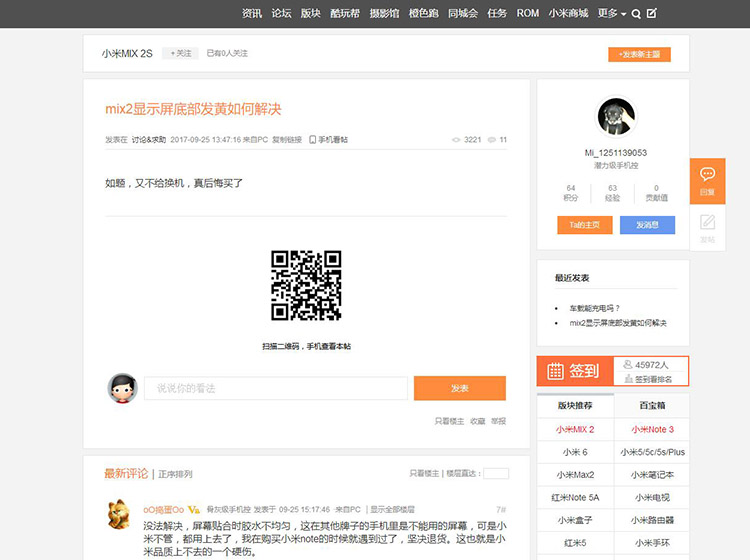Open the 讨论&求助 category link
Viewport: 750px width, 560px height.
tap(149, 140)
